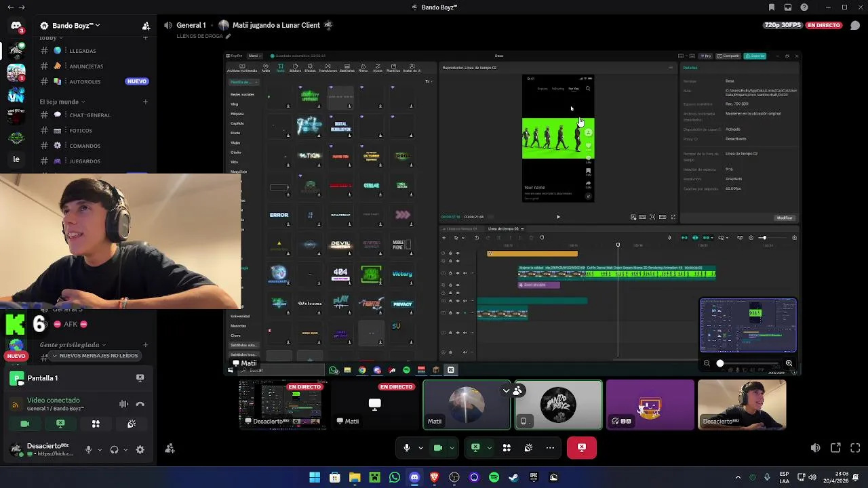
Task: Mute microphone in user panel
Action: pos(88,449)
